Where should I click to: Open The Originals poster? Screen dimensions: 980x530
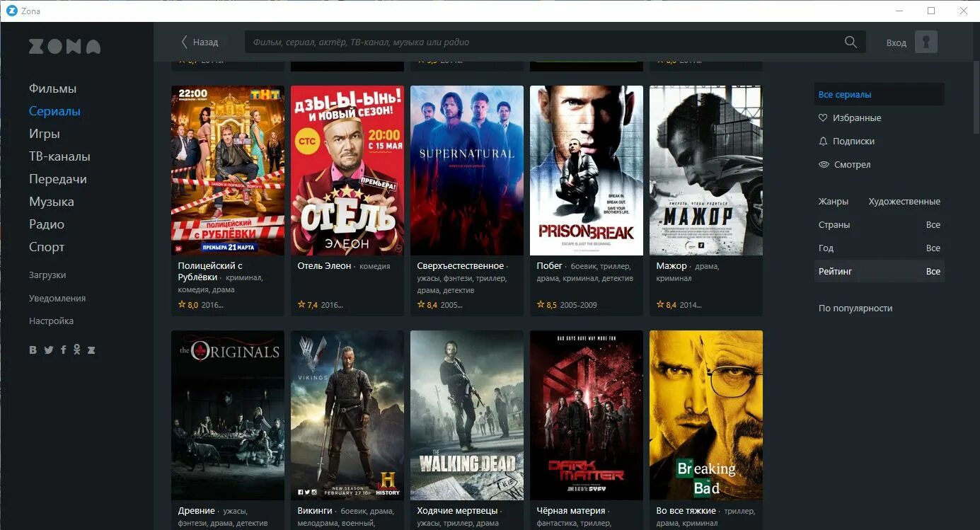click(228, 415)
